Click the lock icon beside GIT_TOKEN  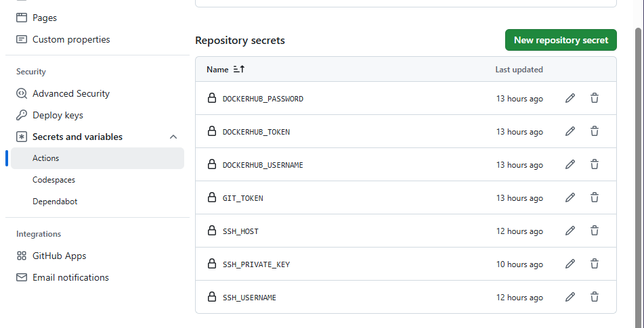(x=211, y=197)
